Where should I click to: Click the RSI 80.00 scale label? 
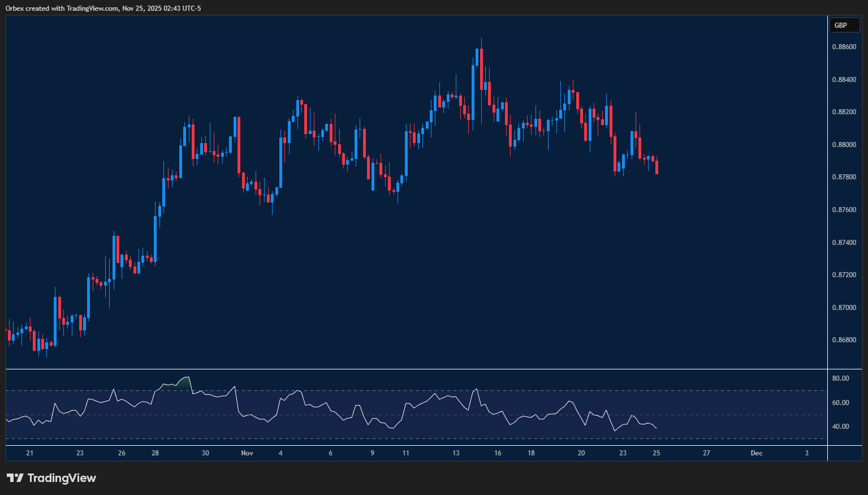point(840,378)
